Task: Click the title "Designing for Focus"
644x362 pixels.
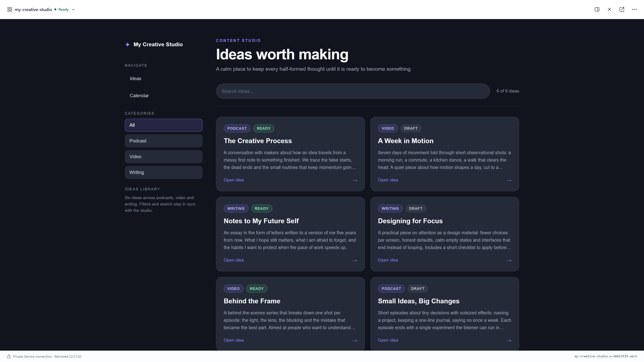Action: tap(410, 221)
